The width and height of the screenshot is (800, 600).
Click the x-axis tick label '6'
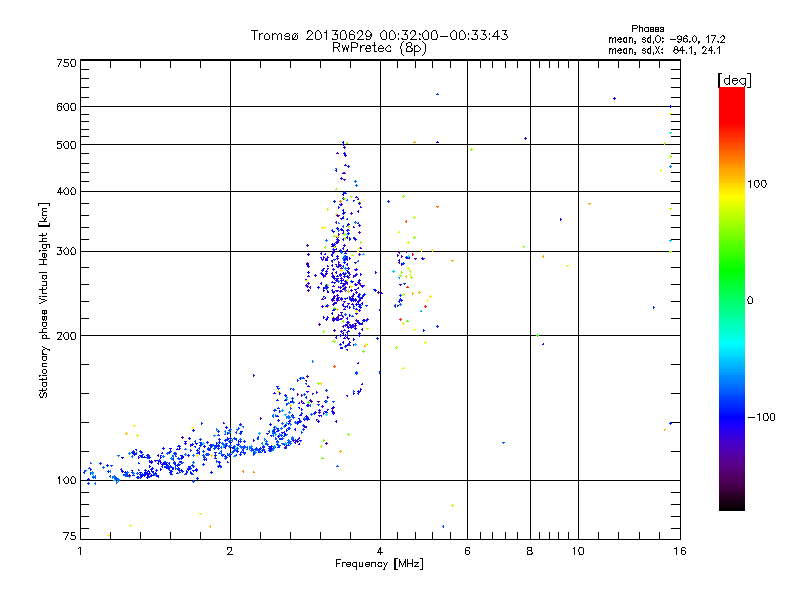click(x=467, y=551)
